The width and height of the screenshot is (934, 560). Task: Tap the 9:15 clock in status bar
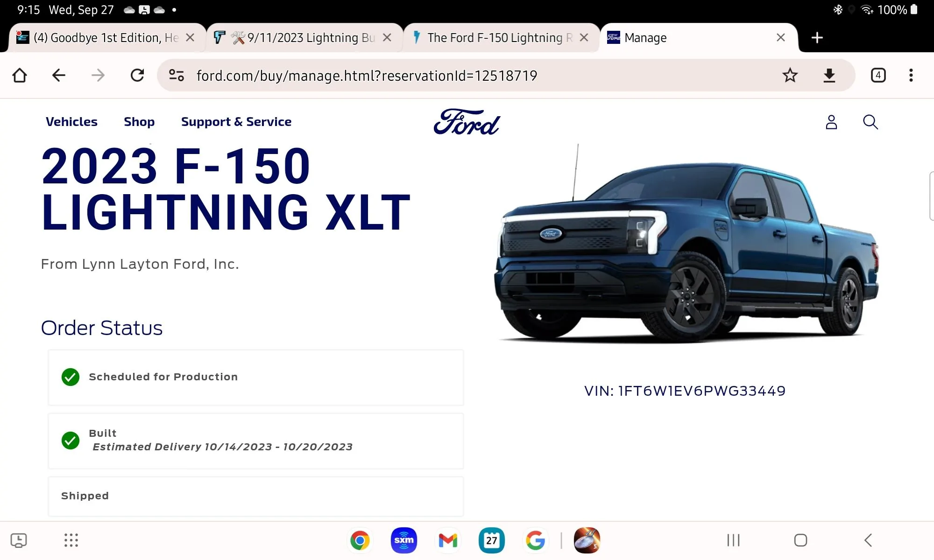click(x=28, y=10)
